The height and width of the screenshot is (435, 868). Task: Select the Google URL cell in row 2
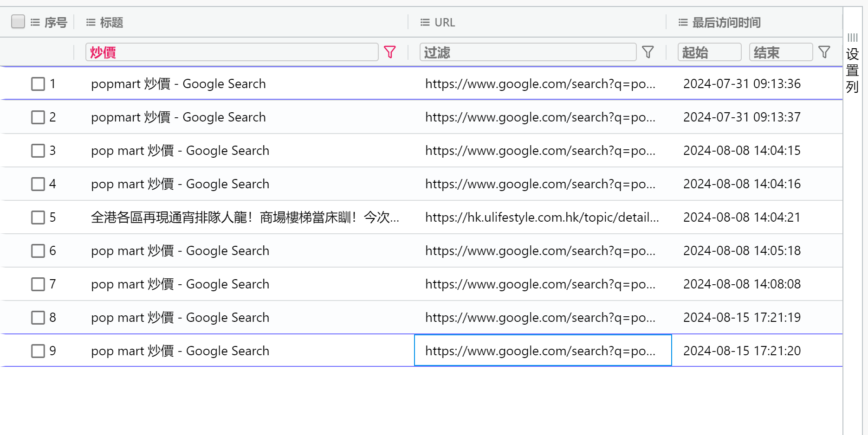[x=540, y=117]
